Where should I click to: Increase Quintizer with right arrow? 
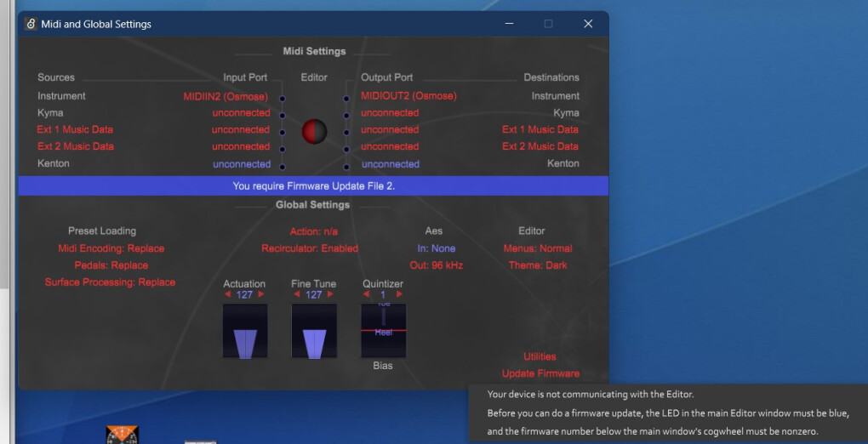coord(400,294)
